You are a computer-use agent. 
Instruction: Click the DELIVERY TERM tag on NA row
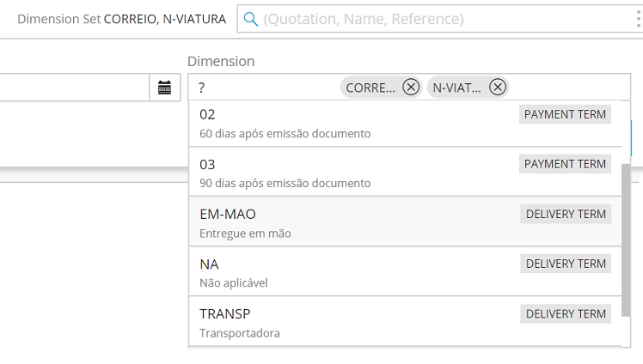coord(566,264)
